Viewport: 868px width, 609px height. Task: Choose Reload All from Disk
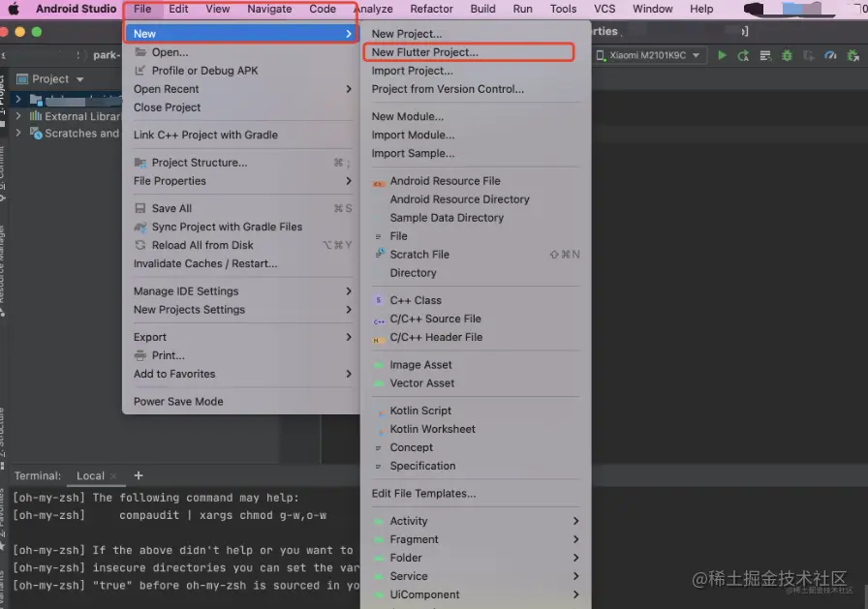pyautogui.click(x=242, y=245)
